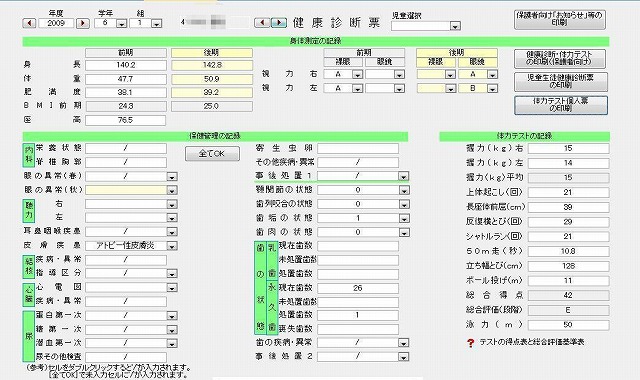Show next student using right arrow before 健康診断票
The height and width of the screenshot is (380, 640).
click(279, 23)
